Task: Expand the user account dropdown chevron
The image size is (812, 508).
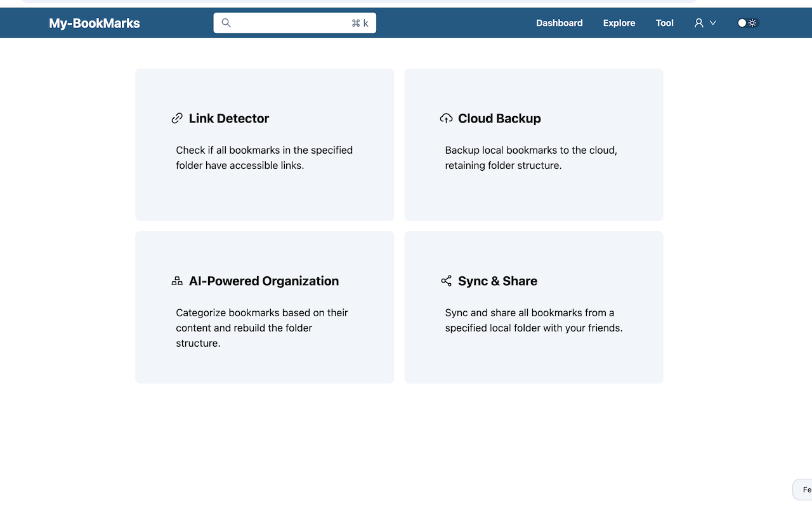Action: [x=713, y=23]
